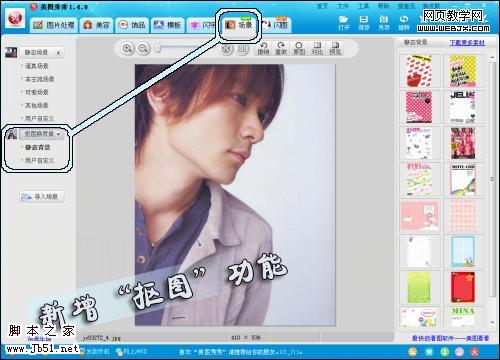Open the 下载更多素材 link

point(467,43)
